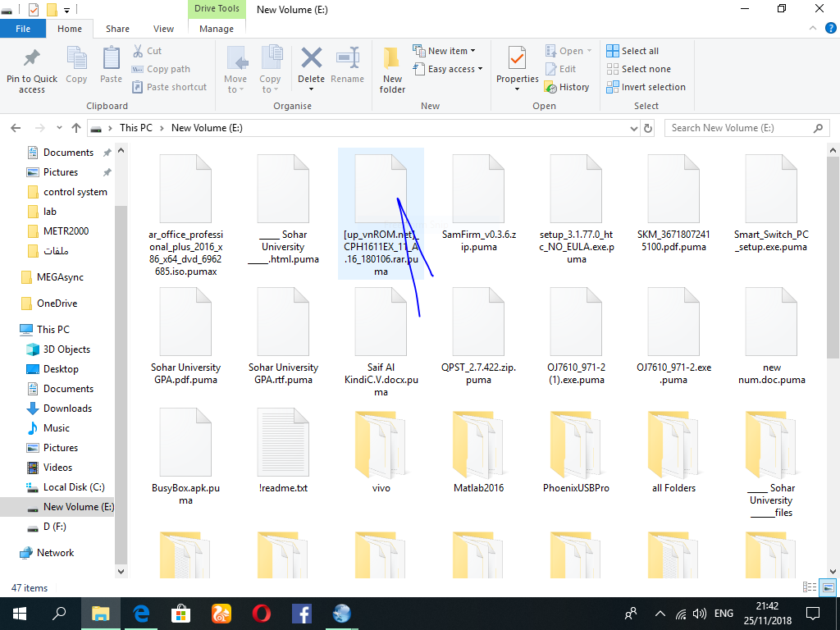The image size is (840, 630).
Task: Expand the address bar history dropdown
Action: pos(632,128)
